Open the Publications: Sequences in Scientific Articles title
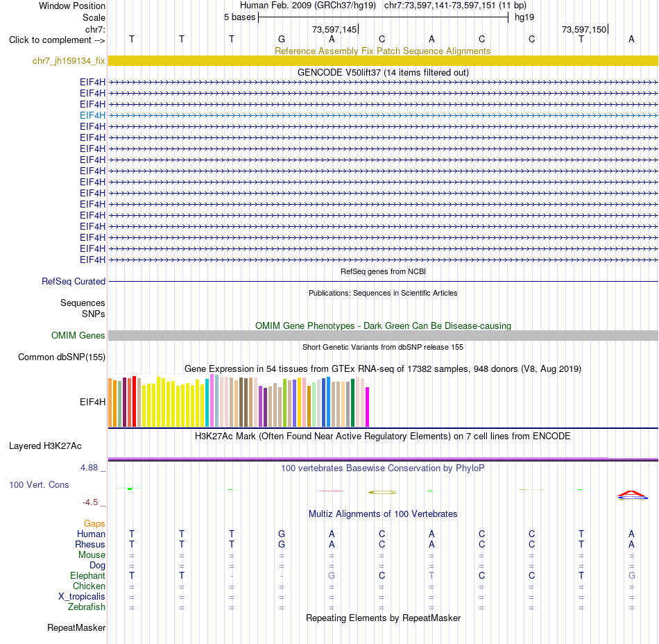Screen dimensions: 659x644 (383, 293)
